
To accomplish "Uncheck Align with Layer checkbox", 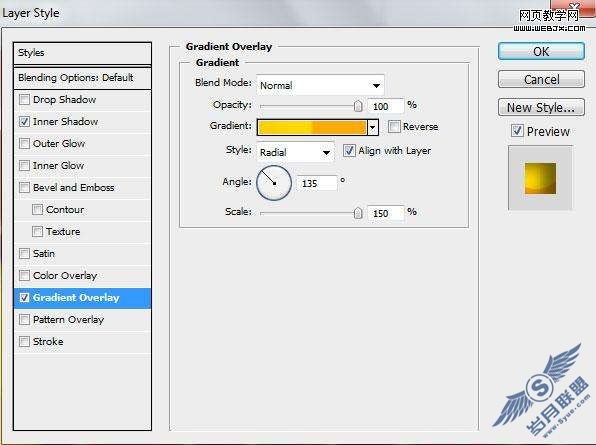I will pos(349,150).
